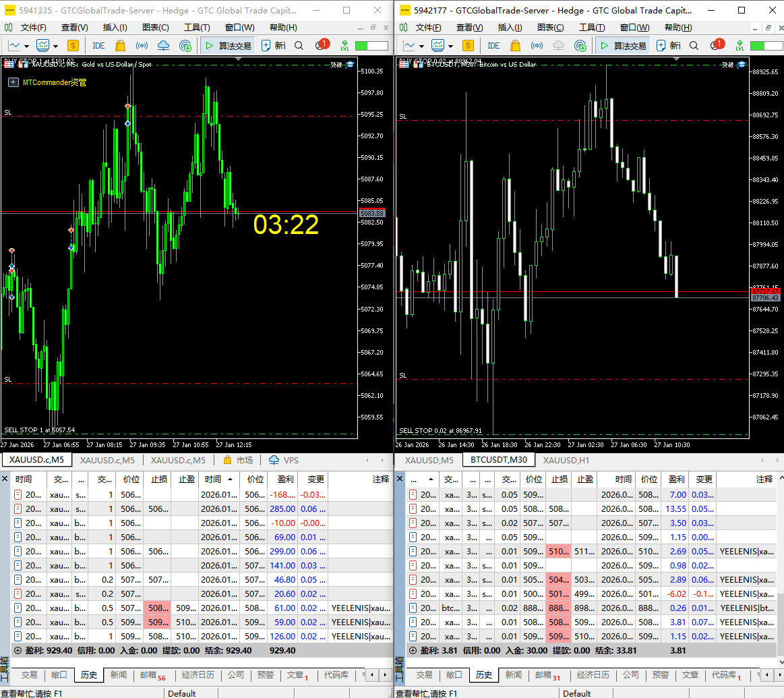This screenshot has height=698, width=784.
Task: Open chart type dropdown arrow in left window
Action: click(26, 47)
